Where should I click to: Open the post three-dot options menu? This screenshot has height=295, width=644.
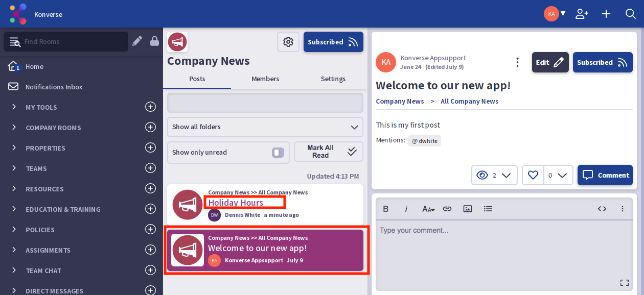(x=518, y=62)
